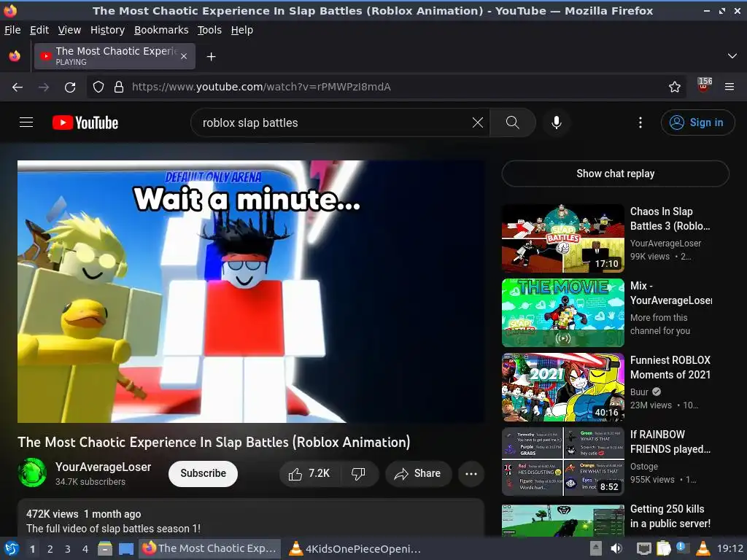
Task: Open the Tools menu
Action: click(x=209, y=30)
